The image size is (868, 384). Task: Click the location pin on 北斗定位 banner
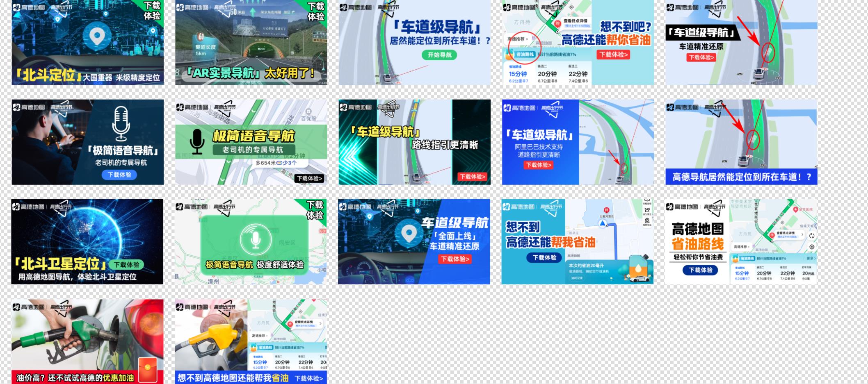(x=97, y=35)
